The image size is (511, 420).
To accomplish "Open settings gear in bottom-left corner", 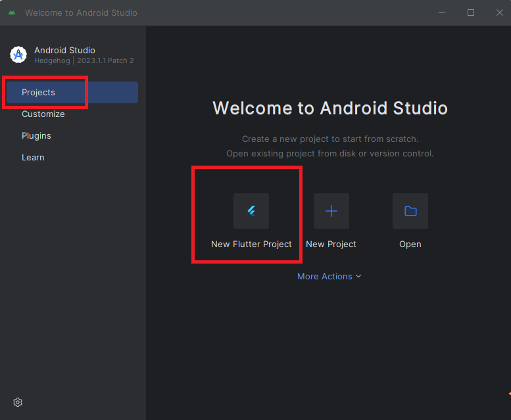I will coord(18,402).
